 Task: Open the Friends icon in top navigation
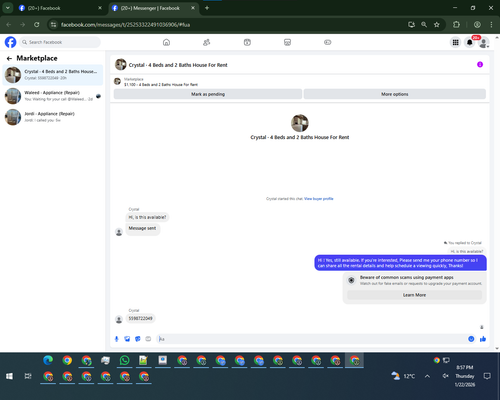pyautogui.click(x=207, y=42)
